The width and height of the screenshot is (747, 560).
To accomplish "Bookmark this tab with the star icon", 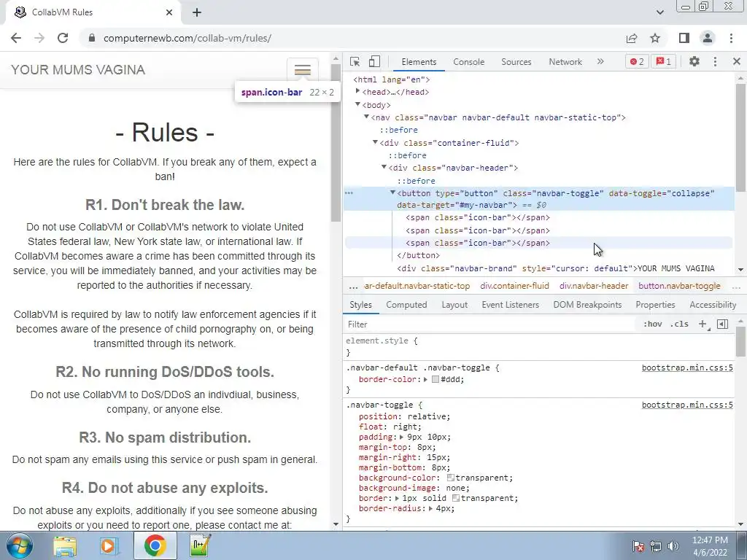I will click(655, 38).
